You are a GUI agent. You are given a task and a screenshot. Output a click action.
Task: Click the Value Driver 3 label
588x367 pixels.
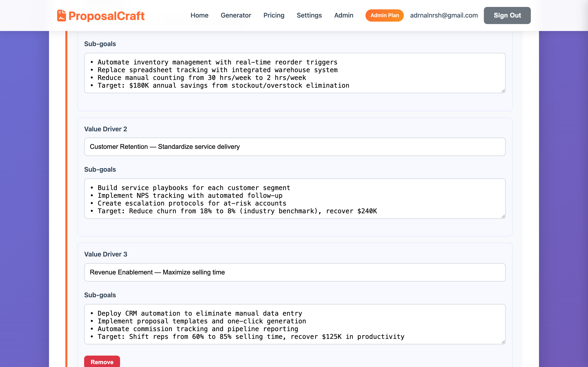point(106,254)
